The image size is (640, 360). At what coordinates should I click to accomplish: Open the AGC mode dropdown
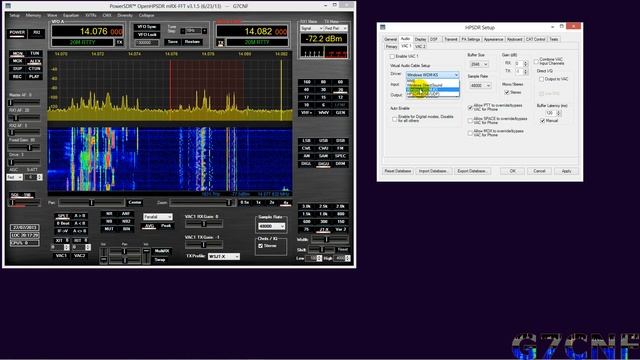click(14, 177)
